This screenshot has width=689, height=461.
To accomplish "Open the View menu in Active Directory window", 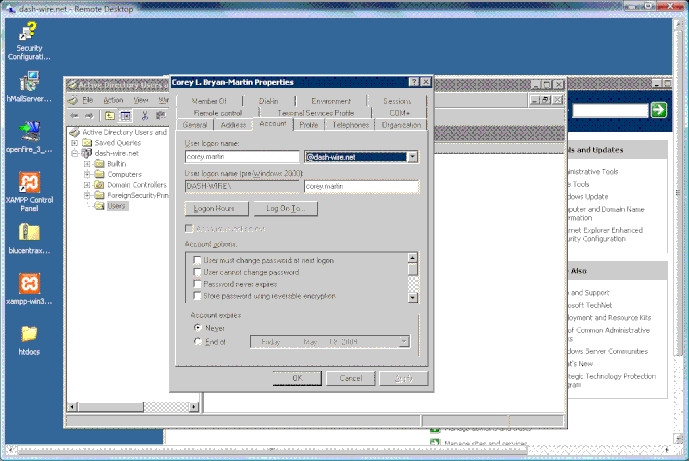I will pos(141,100).
